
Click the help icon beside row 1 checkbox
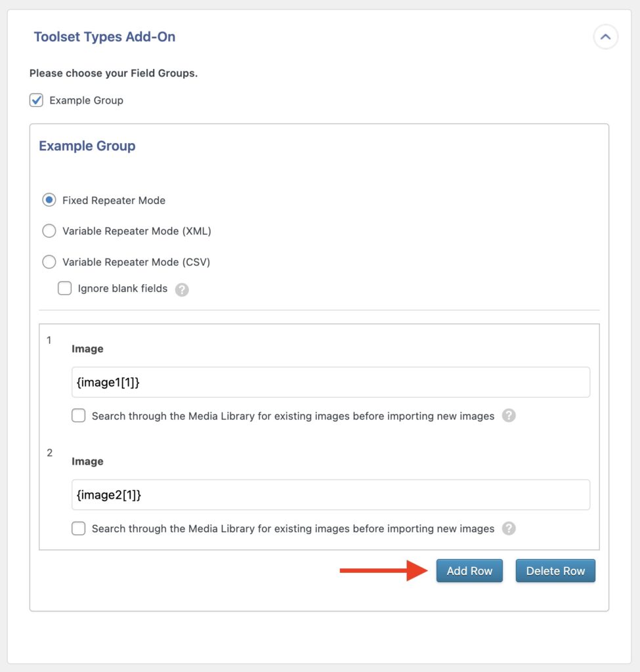click(x=509, y=415)
